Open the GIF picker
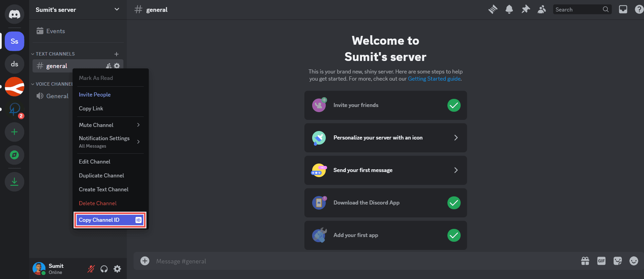 click(x=601, y=261)
